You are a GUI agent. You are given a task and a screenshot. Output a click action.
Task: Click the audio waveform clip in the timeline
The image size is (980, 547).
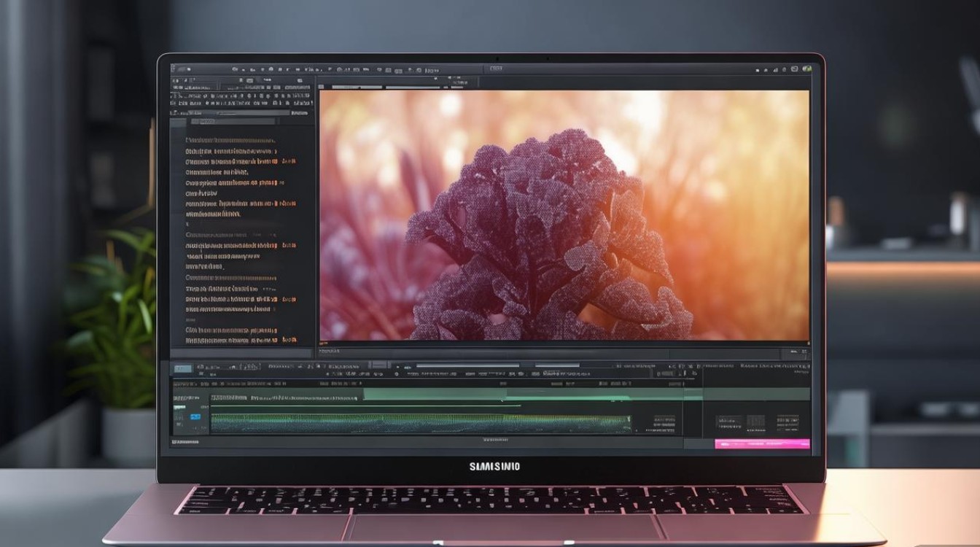[420, 423]
